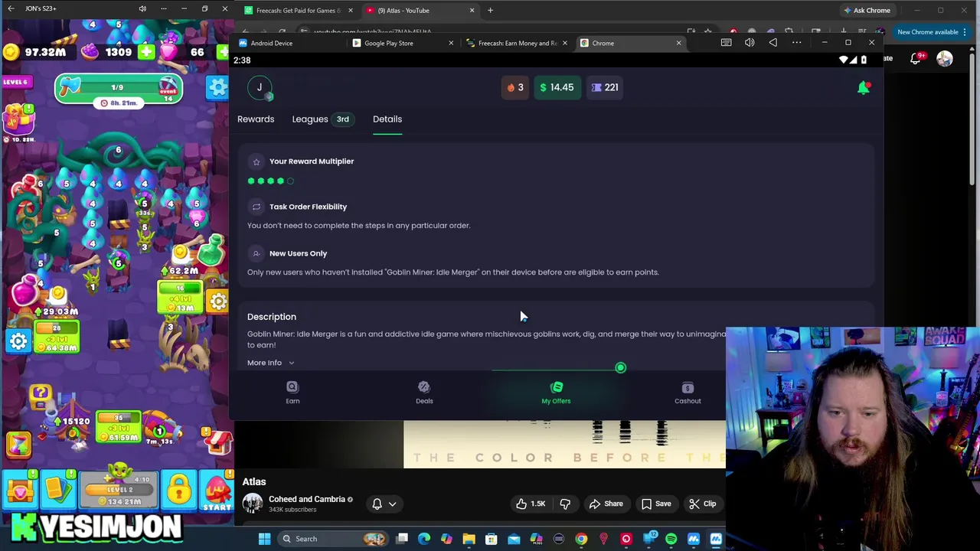
Task: Click the Ask Chrome button
Action: [x=867, y=11]
